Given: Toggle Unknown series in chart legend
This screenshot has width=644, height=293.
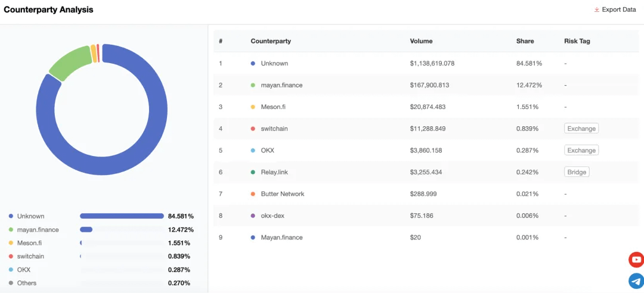Looking at the screenshot, I should pyautogui.click(x=27, y=216).
